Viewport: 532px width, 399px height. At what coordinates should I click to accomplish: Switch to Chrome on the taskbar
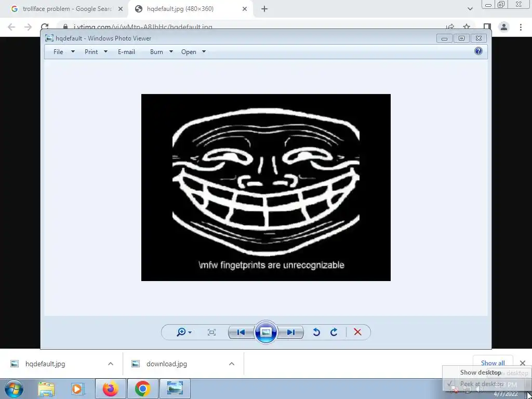143,389
